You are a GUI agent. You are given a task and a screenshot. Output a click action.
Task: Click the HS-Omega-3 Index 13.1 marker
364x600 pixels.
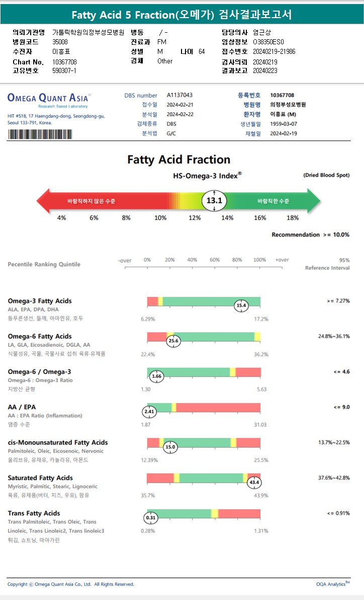tap(214, 200)
